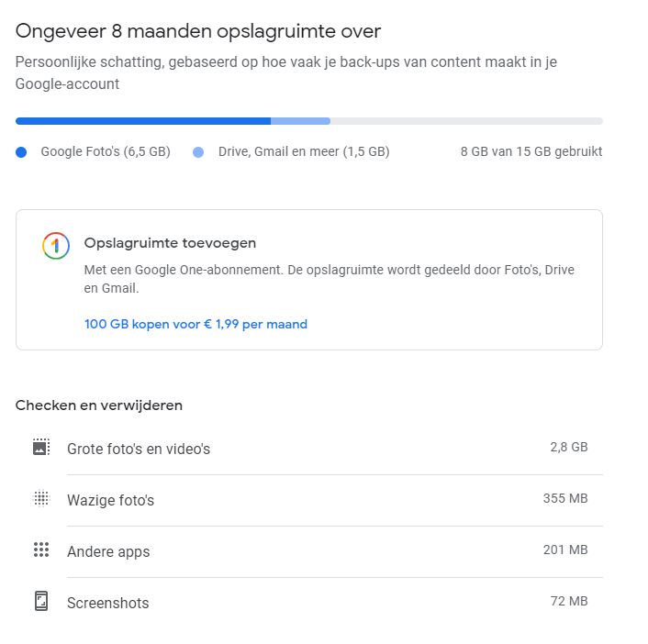Click the 72 MB size value
The width and height of the screenshot is (648, 644).
tap(569, 602)
